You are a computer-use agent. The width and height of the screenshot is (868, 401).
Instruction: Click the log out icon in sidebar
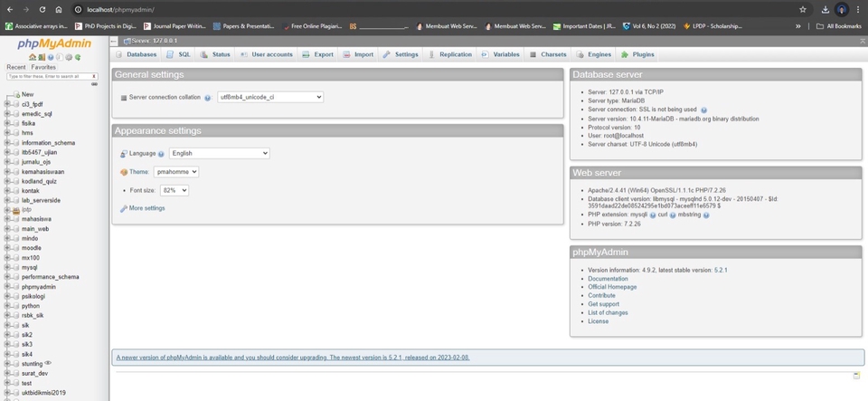[42, 57]
